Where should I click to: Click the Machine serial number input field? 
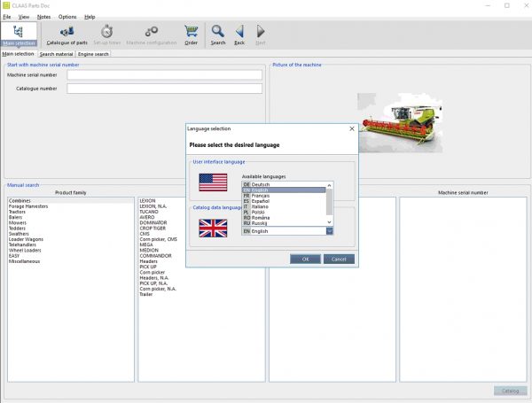tap(165, 75)
